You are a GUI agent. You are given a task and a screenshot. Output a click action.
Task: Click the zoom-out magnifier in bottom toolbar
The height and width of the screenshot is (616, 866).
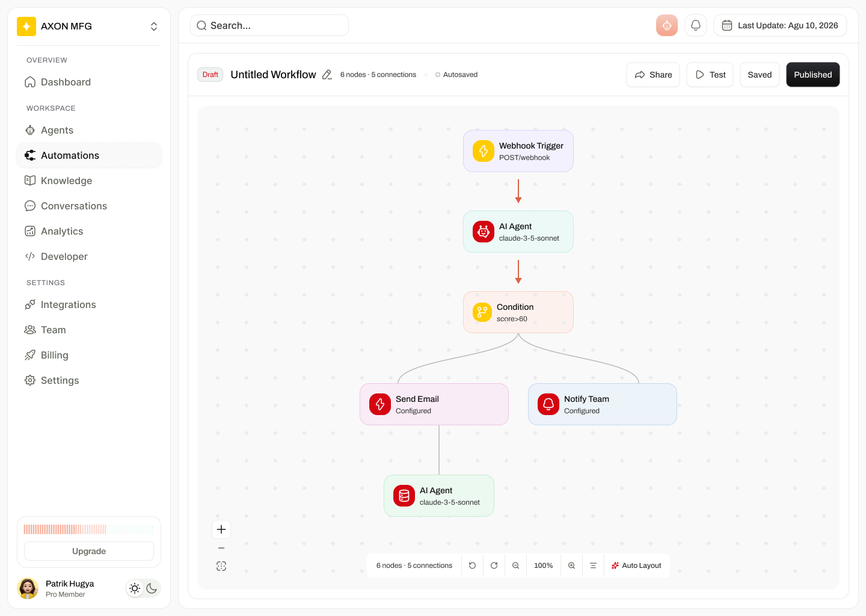coord(515,565)
